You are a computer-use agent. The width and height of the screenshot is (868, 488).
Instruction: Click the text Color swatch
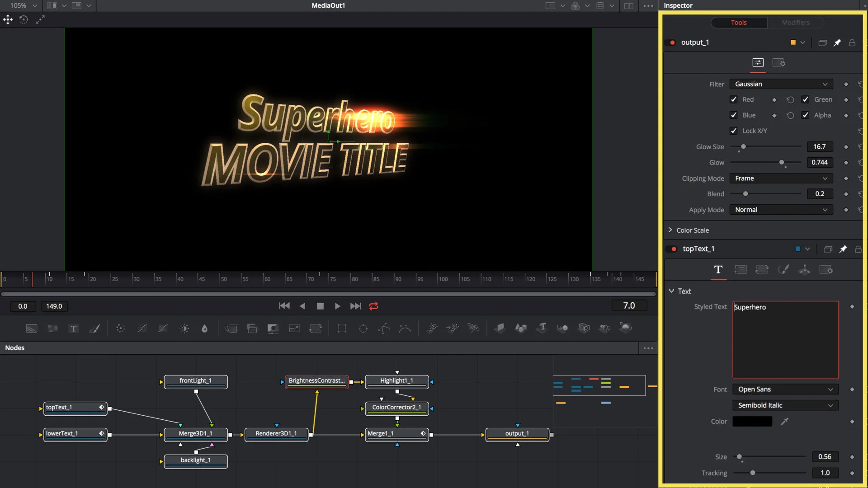(x=752, y=421)
